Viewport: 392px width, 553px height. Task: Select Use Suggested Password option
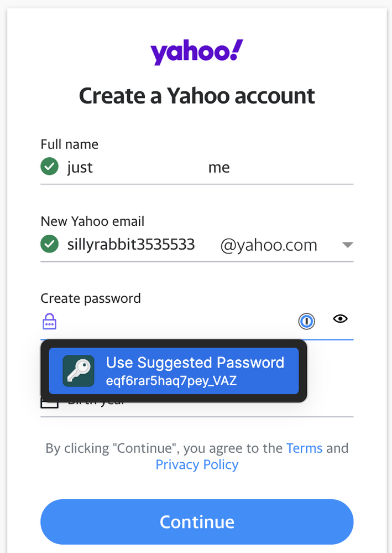click(x=195, y=363)
